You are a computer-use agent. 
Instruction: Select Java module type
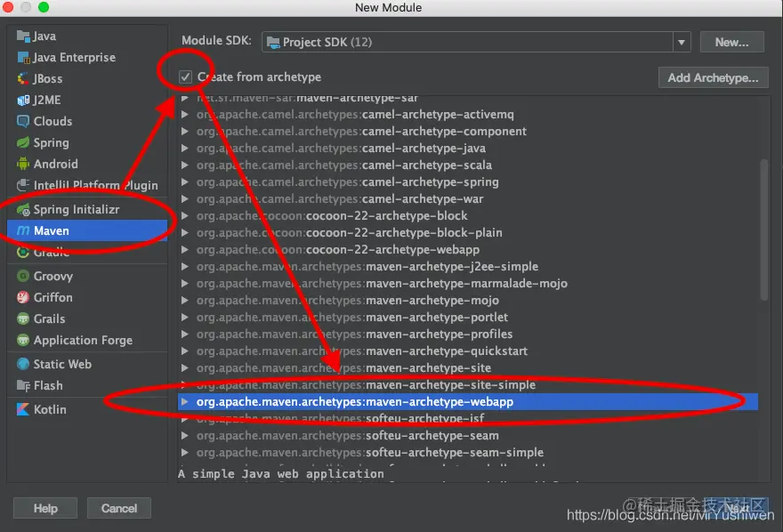[x=87, y=36]
